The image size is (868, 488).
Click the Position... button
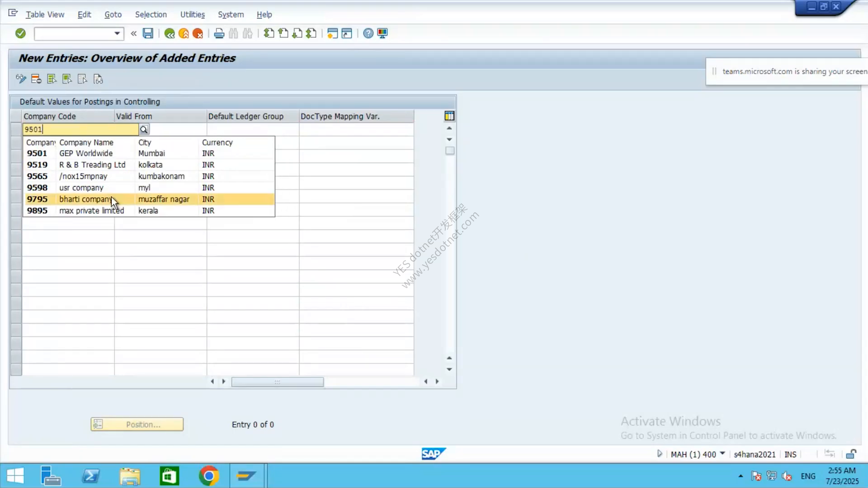click(137, 424)
